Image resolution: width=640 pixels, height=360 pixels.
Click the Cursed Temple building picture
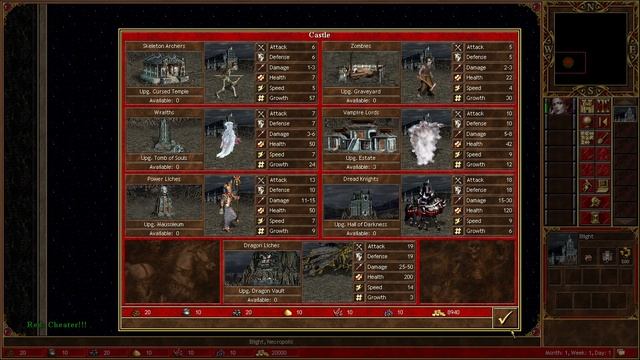pyautogui.click(x=164, y=69)
